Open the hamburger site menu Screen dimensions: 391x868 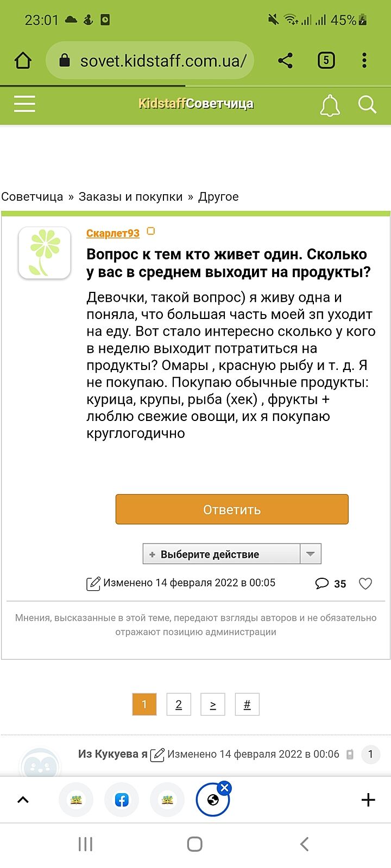point(24,104)
